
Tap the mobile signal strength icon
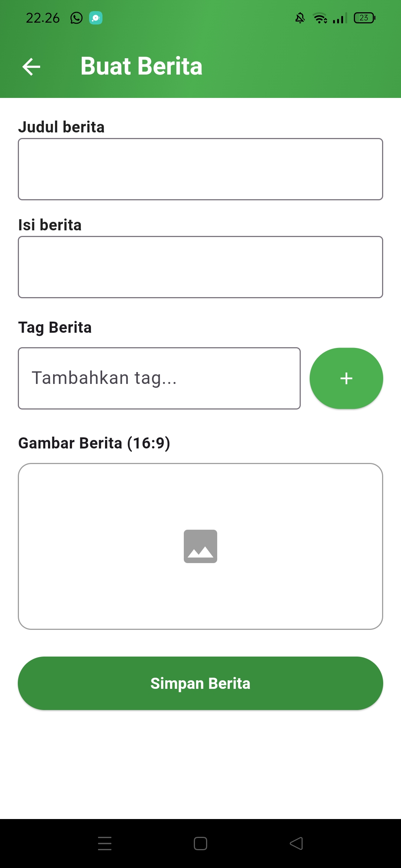(340, 18)
